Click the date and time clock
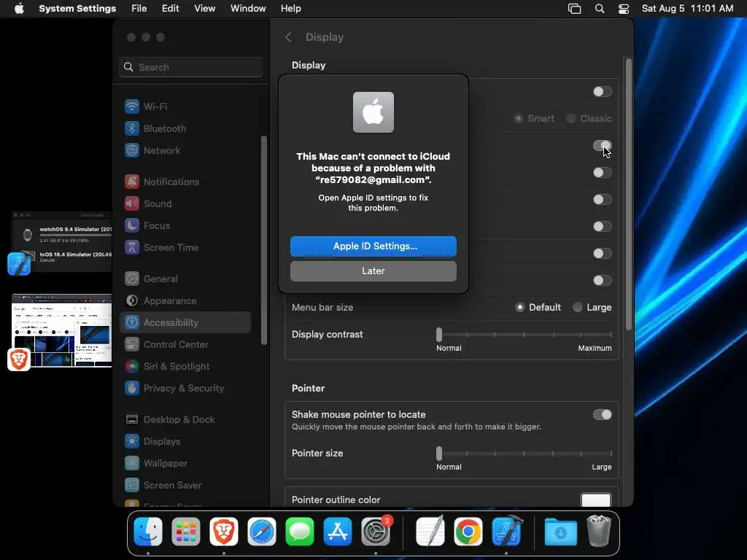747x560 pixels. click(687, 9)
